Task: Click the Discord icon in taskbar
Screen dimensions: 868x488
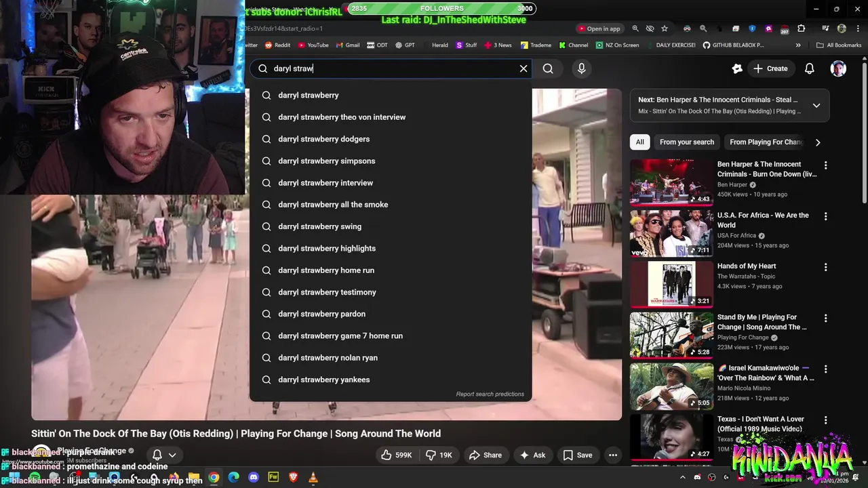Action: (254, 477)
